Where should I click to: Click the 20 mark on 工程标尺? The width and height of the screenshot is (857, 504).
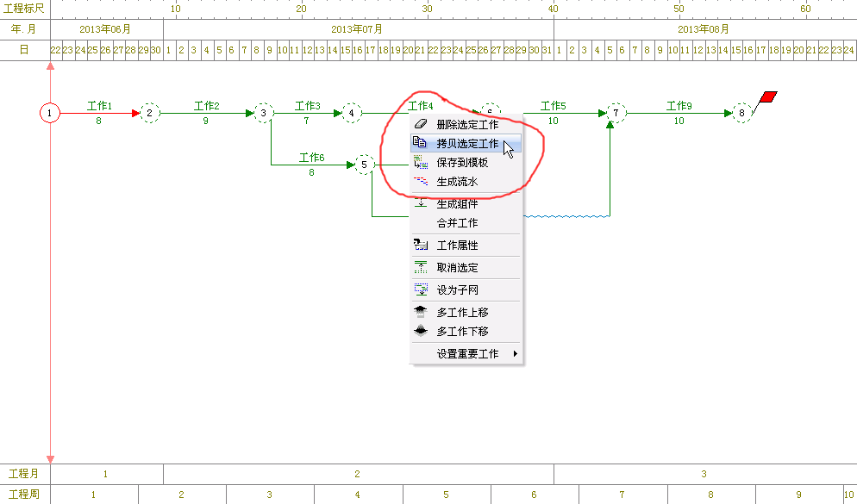tap(301, 9)
